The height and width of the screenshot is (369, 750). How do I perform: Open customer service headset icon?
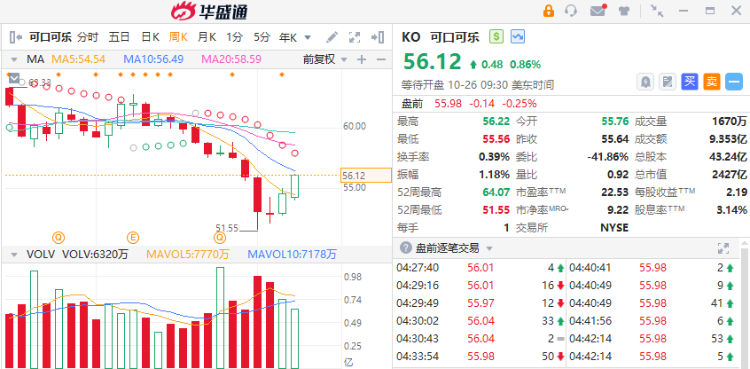pyautogui.click(x=571, y=11)
